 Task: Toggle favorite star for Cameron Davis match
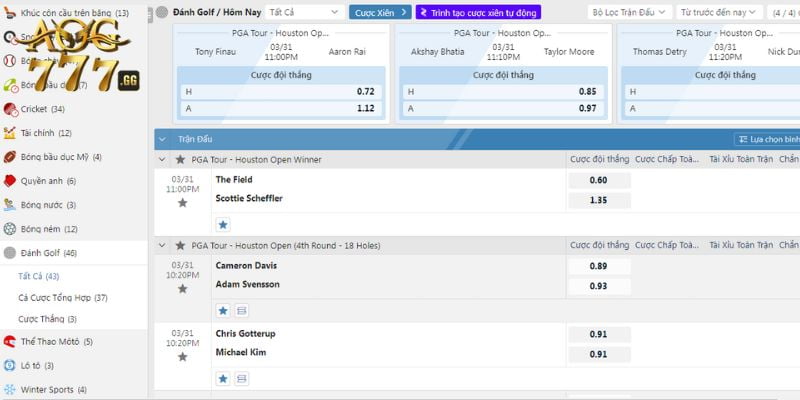tap(182, 289)
